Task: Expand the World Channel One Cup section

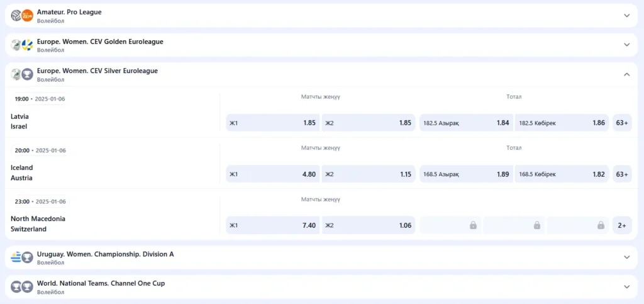Action: 626,286
